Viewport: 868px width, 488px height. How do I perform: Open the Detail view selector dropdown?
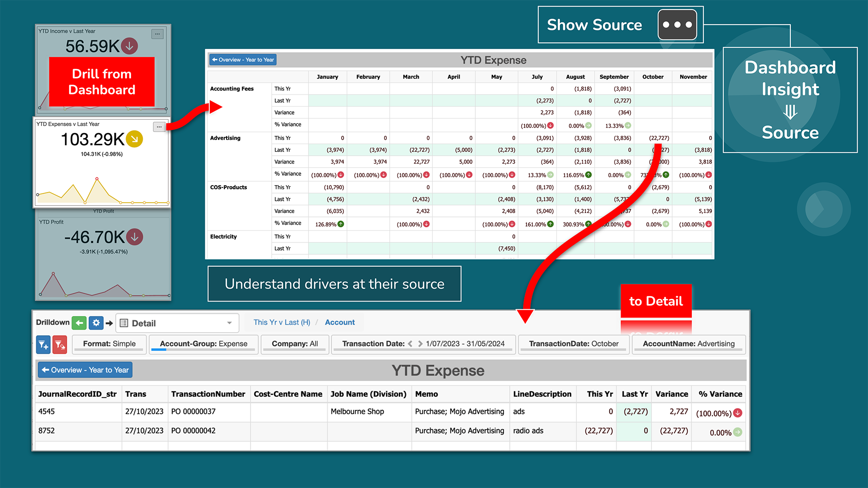(229, 323)
